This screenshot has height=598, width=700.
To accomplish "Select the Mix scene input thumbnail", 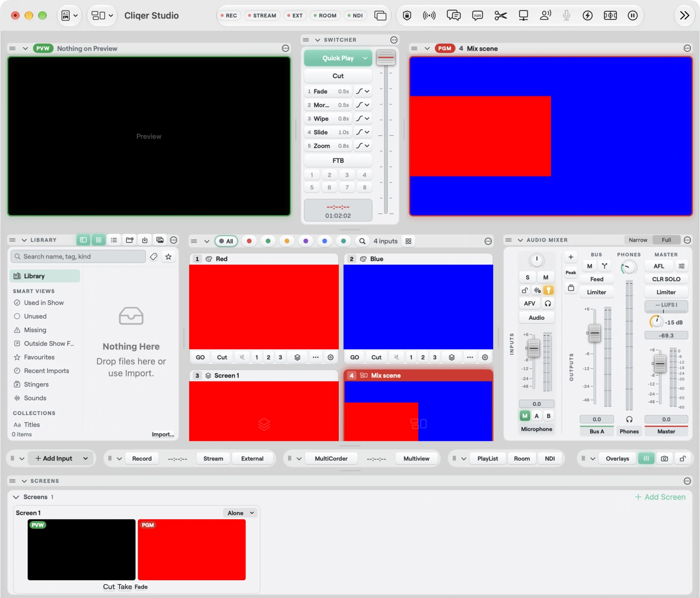I will (x=418, y=411).
